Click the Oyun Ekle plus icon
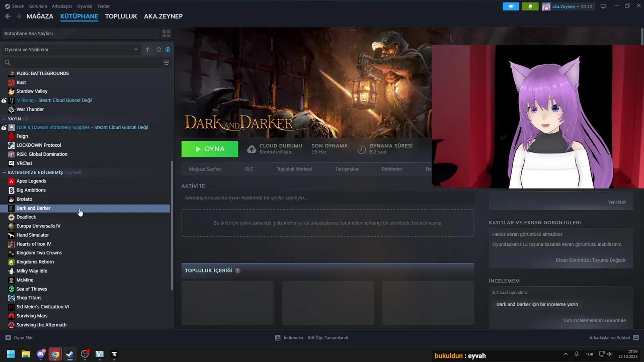The width and height of the screenshot is (644, 362). (x=8, y=338)
